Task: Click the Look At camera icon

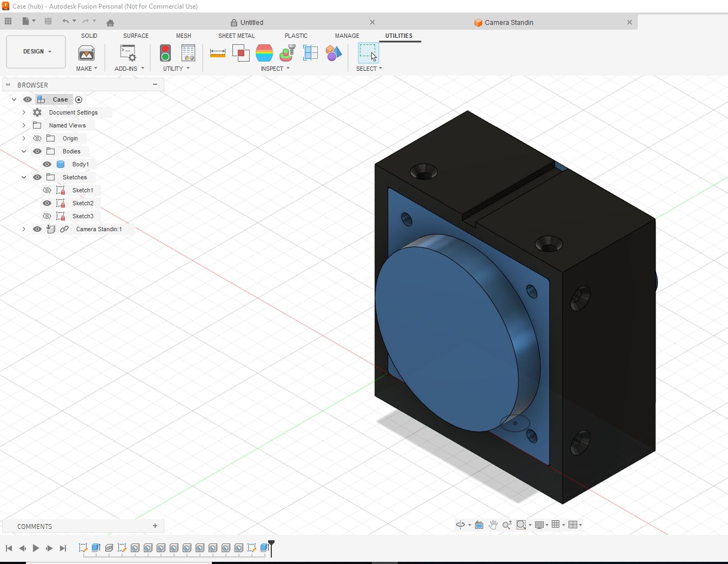Action: (x=479, y=525)
